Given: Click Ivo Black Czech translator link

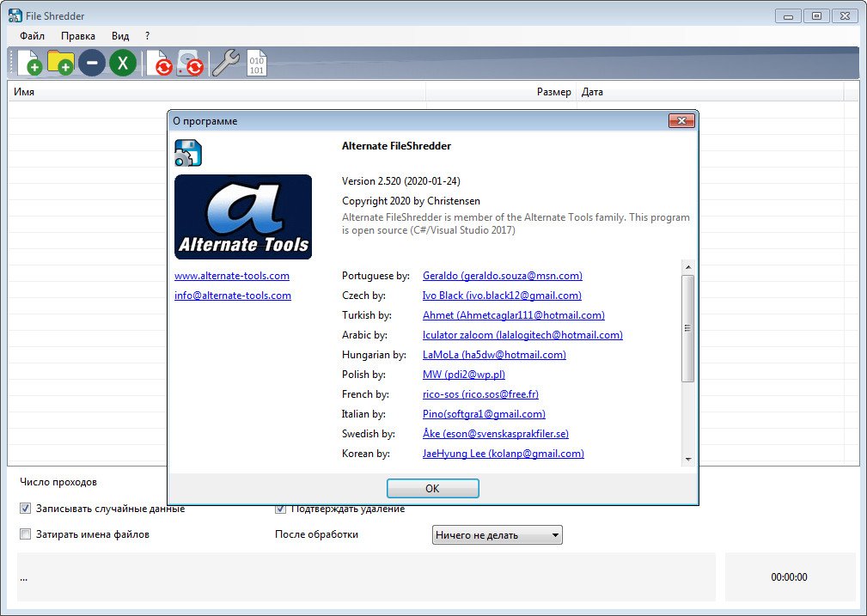Looking at the screenshot, I should (x=502, y=296).
